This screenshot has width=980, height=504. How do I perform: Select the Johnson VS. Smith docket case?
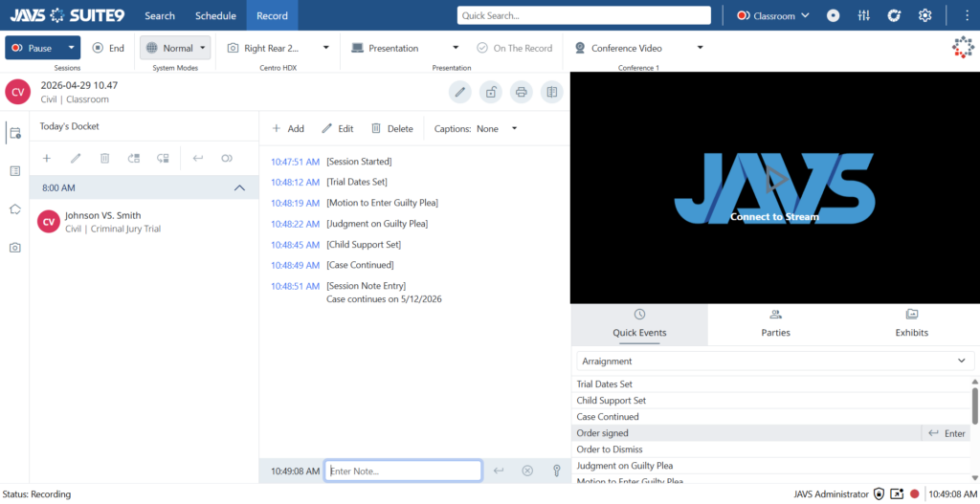[145, 222]
